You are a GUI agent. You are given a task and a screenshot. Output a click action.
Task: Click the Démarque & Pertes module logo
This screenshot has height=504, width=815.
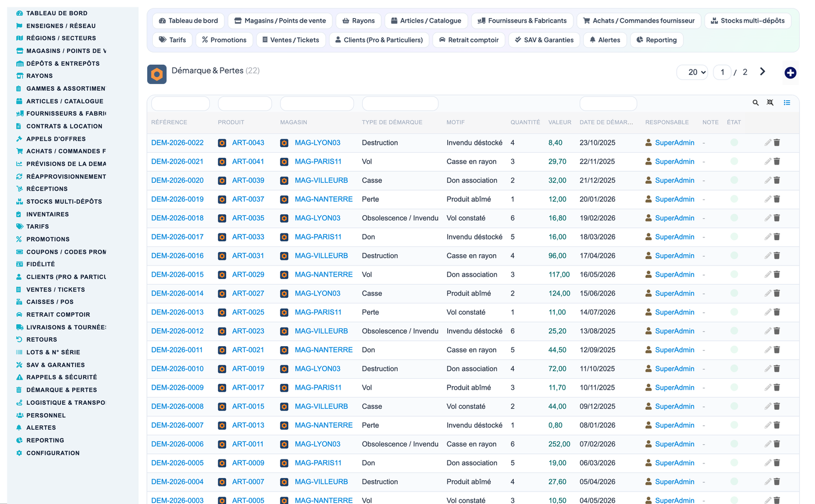[157, 74]
